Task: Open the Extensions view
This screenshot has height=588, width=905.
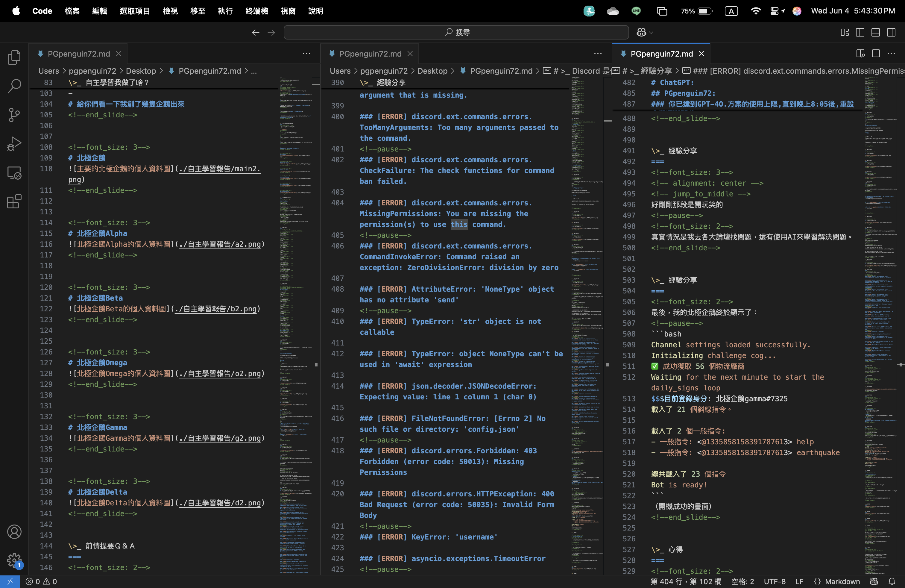Action: (x=14, y=201)
